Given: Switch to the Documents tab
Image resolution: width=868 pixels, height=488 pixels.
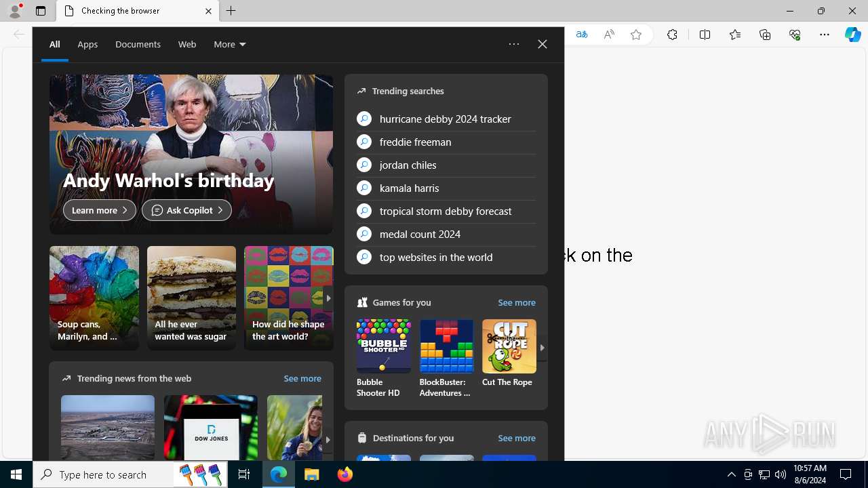Looking at the screenshot, I should (138, 44).
